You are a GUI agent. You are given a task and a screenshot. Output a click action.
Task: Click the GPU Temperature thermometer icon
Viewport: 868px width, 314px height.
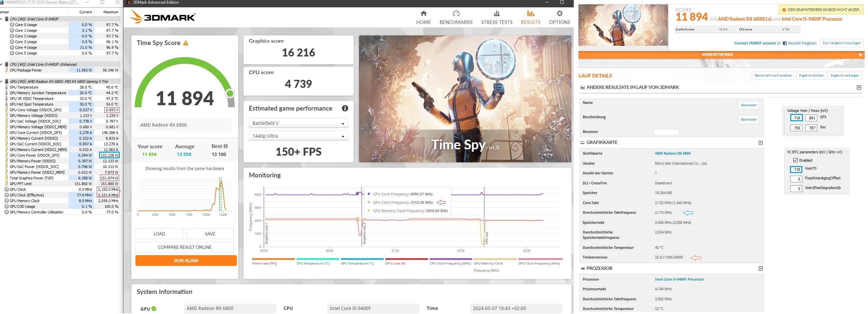coord(7,87)
